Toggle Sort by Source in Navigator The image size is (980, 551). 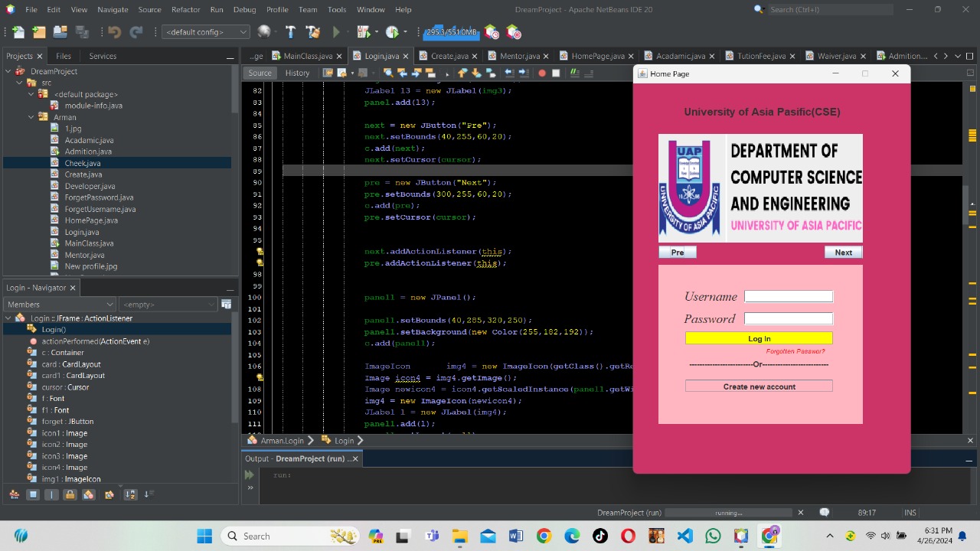pyautogui.click(x=149, y=494)
